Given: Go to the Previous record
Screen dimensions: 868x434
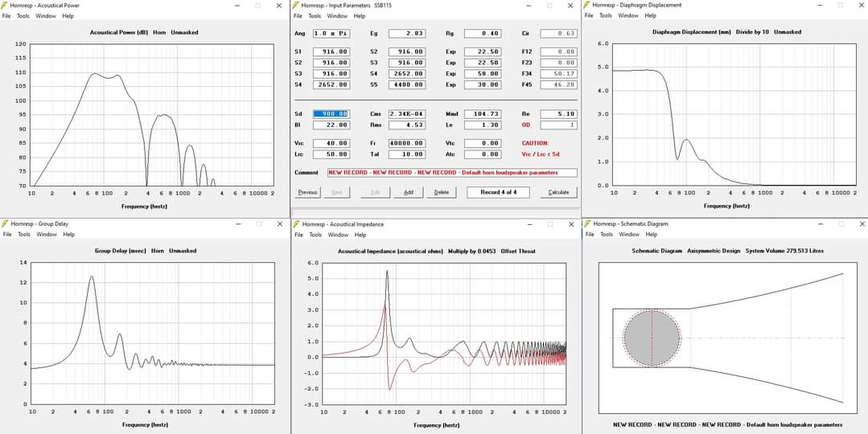Looking at the screenshot, I should [x=308, y=192].
